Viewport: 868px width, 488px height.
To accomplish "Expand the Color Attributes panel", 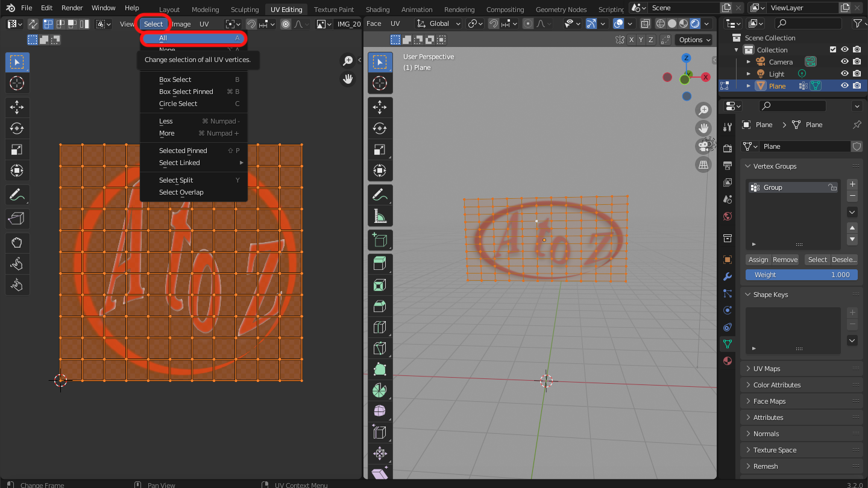I will coord(748,385).
